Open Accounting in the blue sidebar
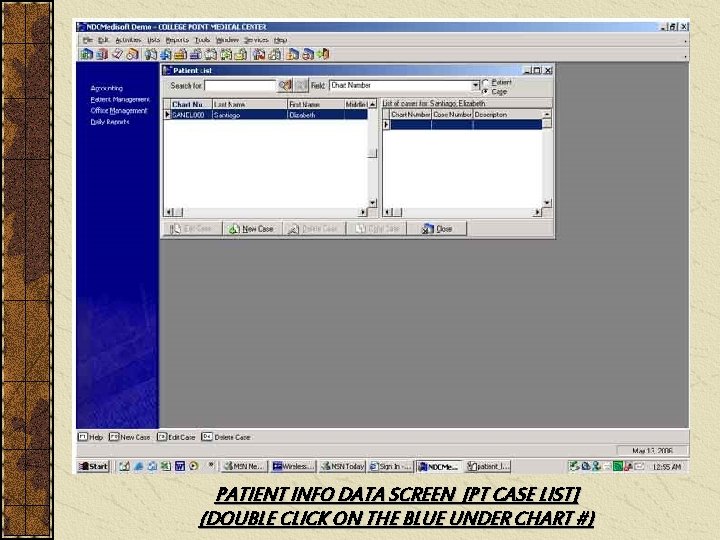The width and height of the screenshot is (720, 540). coord(107,88)
